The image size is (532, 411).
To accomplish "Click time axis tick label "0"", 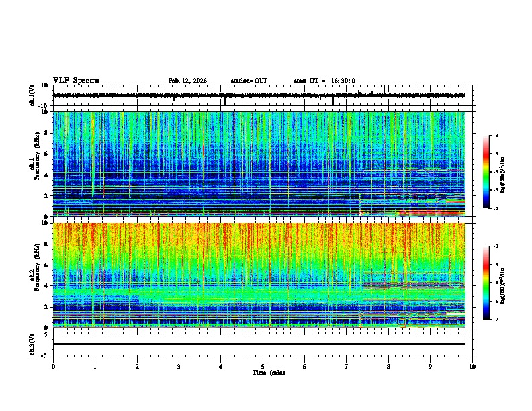I will click(x=53, y=367).
